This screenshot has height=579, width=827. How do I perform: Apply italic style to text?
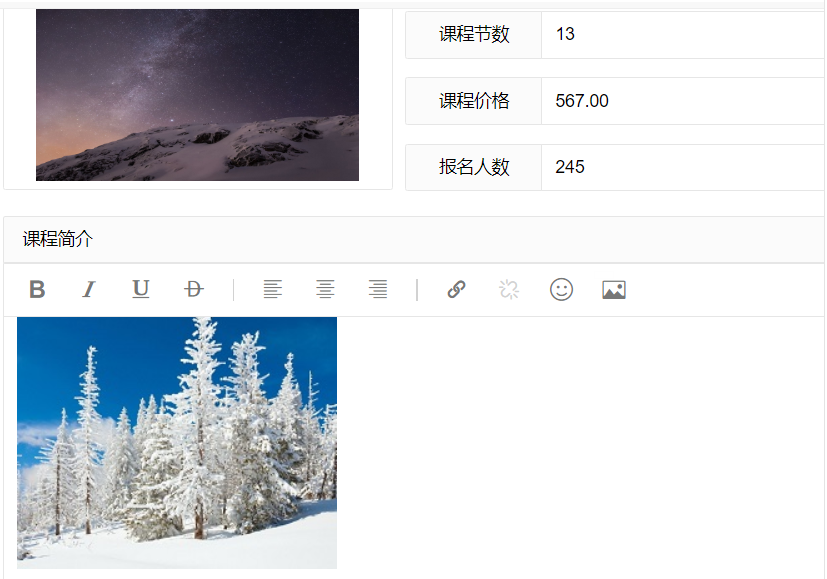tap(89, 290)
